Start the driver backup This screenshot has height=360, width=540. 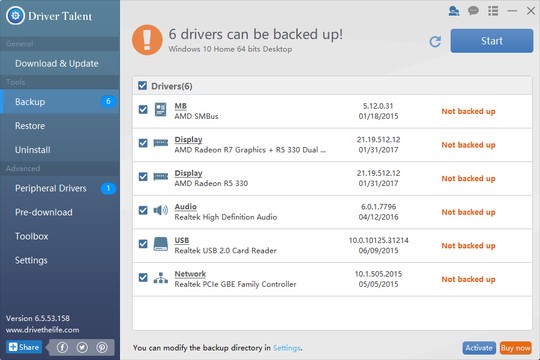click(x=492, y=41)
